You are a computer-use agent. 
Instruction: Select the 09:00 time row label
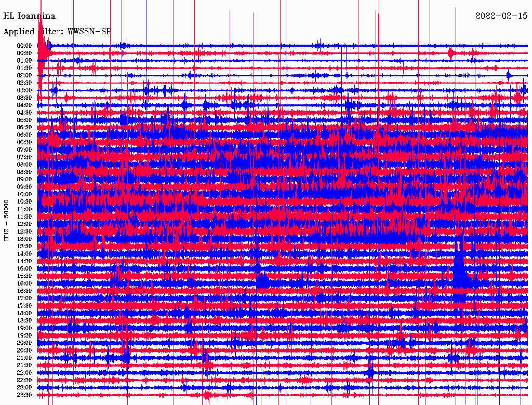tap(24, 180)
